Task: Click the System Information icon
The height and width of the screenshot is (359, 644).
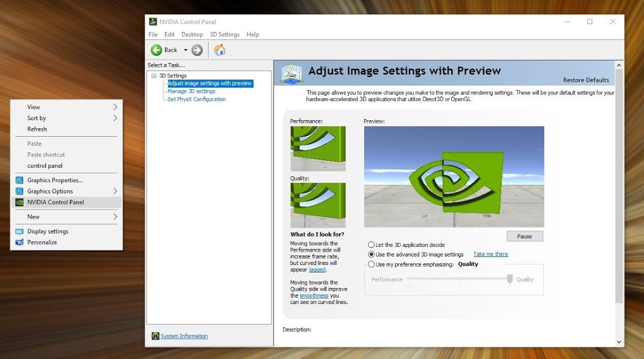Action: point(155,336)
